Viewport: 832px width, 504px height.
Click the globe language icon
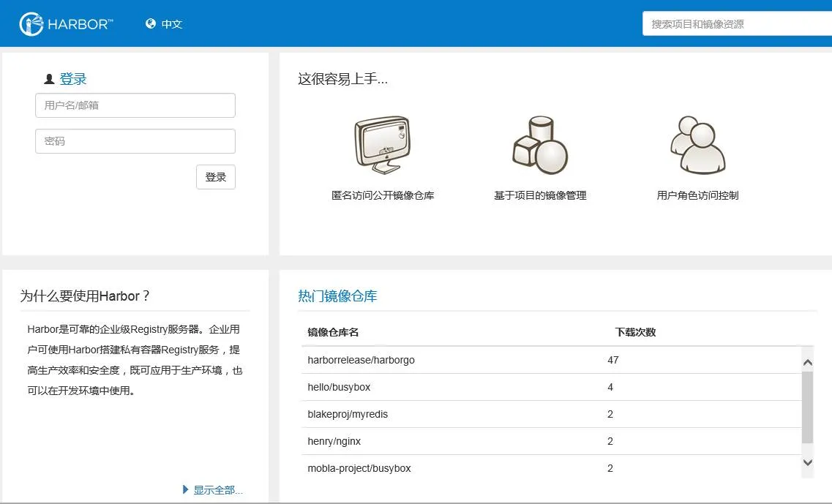pyautogui.click(x=151, y=23)
